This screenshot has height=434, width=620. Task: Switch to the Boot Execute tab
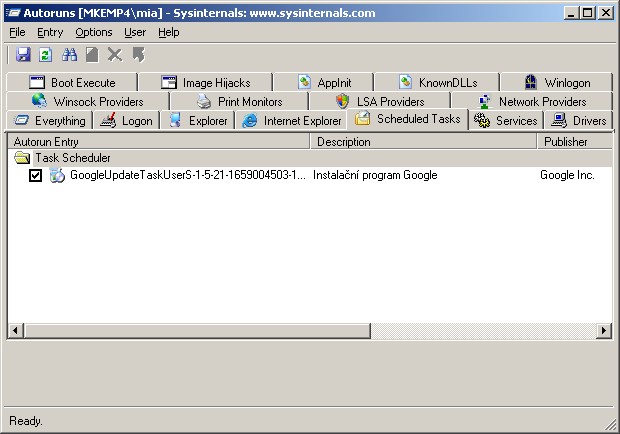point(72,83)
